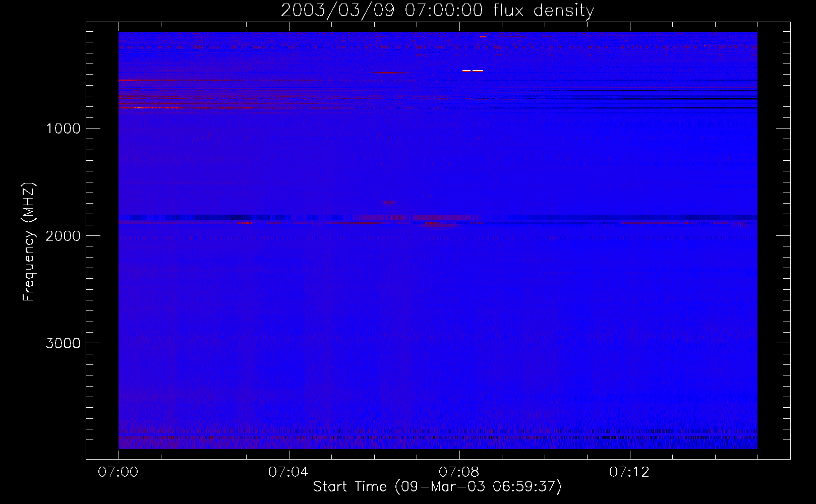Screen dimensions: 816x504
Task: Click the 07:04 time tick label
Action: point(288,472)
